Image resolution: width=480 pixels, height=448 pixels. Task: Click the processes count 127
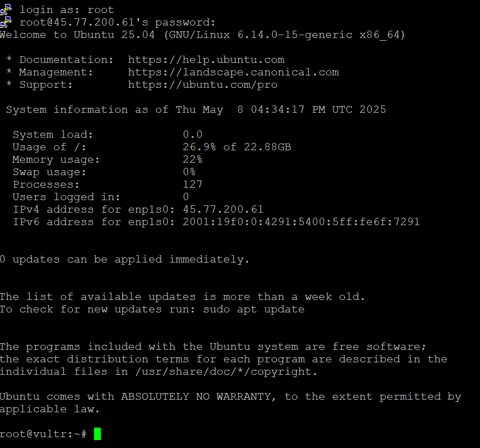click(x=193, y=184)
